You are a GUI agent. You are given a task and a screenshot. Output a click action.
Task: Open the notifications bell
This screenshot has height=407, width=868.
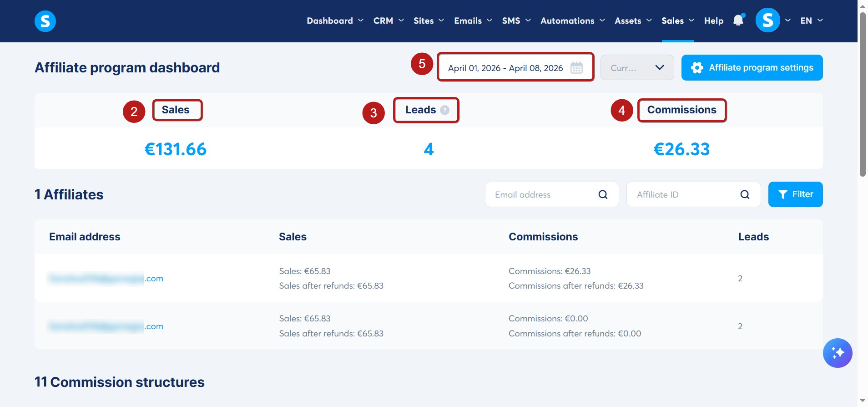(x=739, y=20)
